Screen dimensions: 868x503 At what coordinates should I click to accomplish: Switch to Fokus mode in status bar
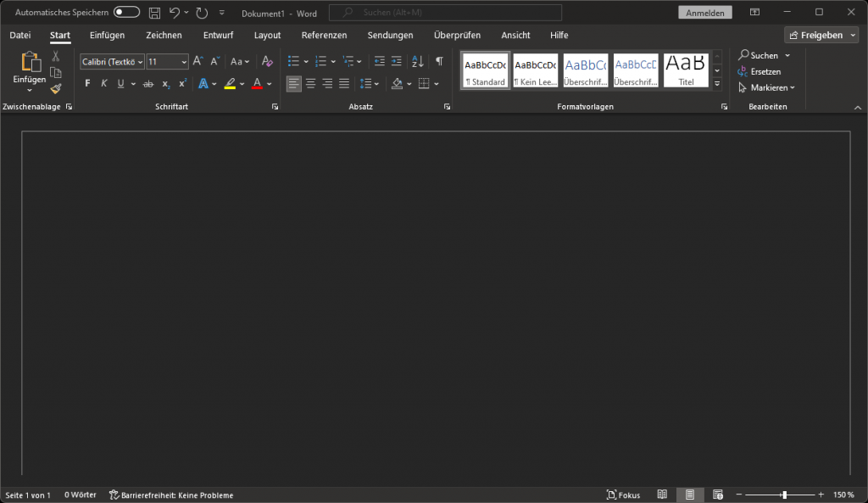(624, 495)
